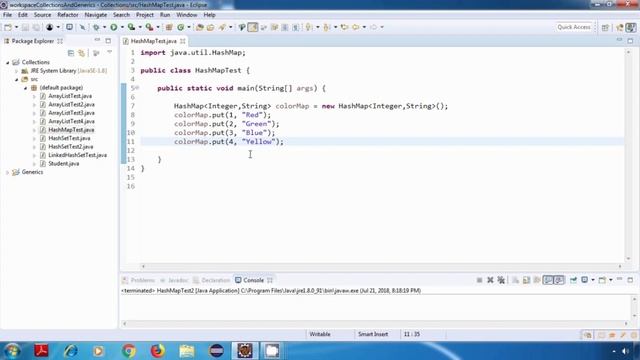Toggle Scroll Lock icon in Console toolbar
640x360 pixels.
tap(527, 280)
